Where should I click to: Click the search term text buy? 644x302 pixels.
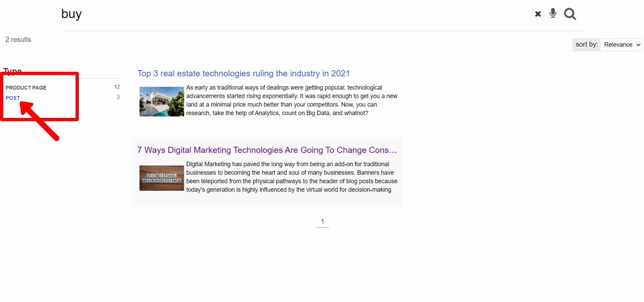(x=71, y=14)
